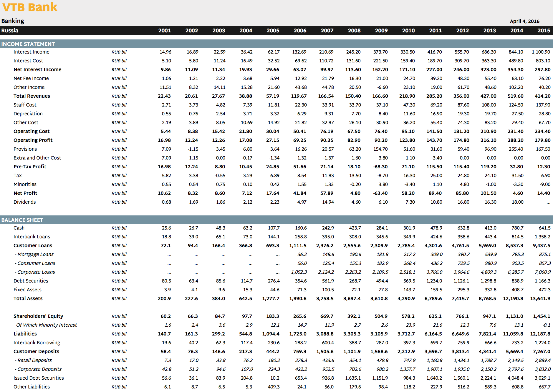Select the Interest Income row label
This screenshot has width=553, height=392.
pos(32,52)
